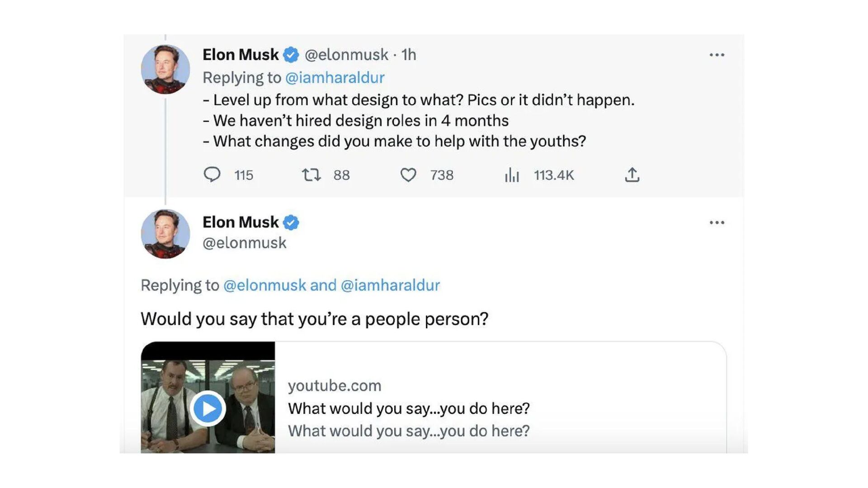Click the reply icon on the first tweet
868x488 pixels.
tap(212, 174)
